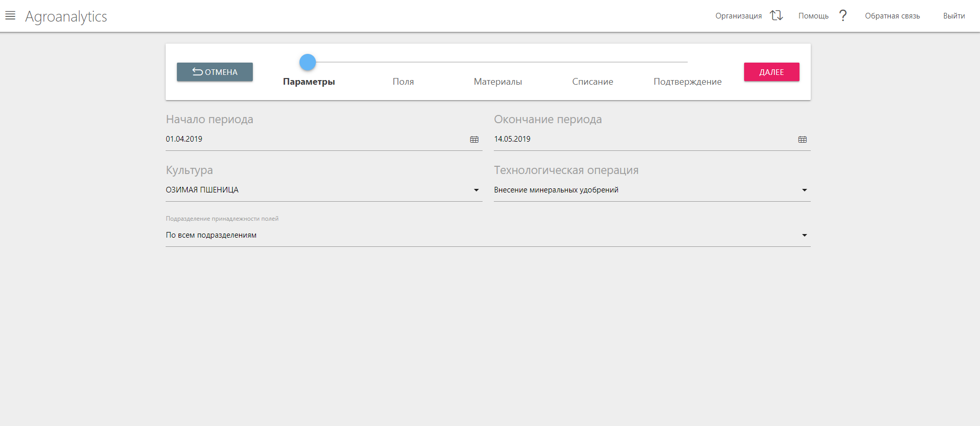
Task: Go to the Подтверждение step
Action: [687, 82]
